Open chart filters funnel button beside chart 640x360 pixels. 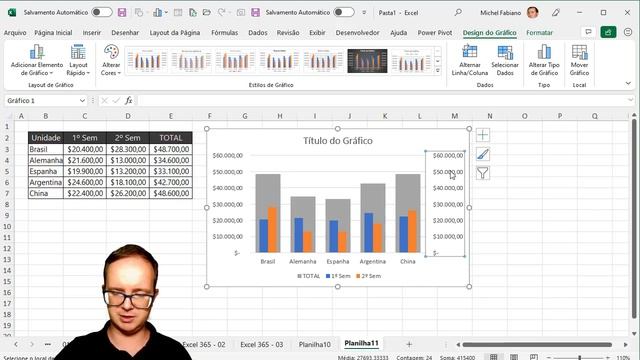[483, 173]
